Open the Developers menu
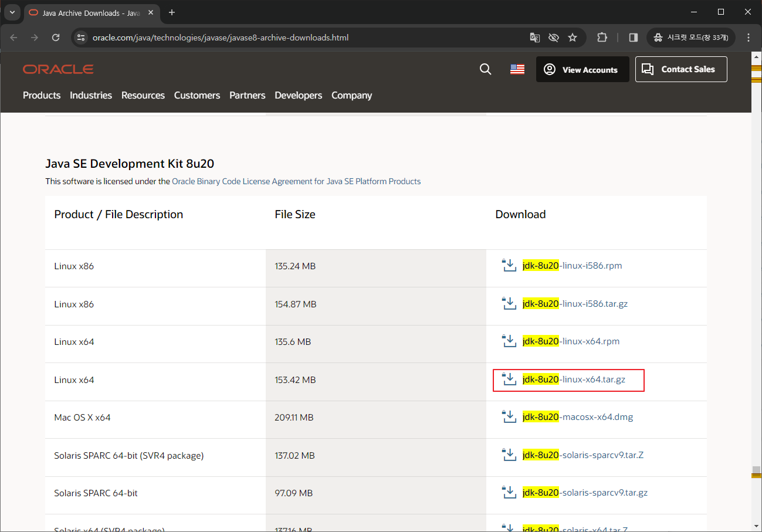The image size is (762, 532). tap(299, 95)
